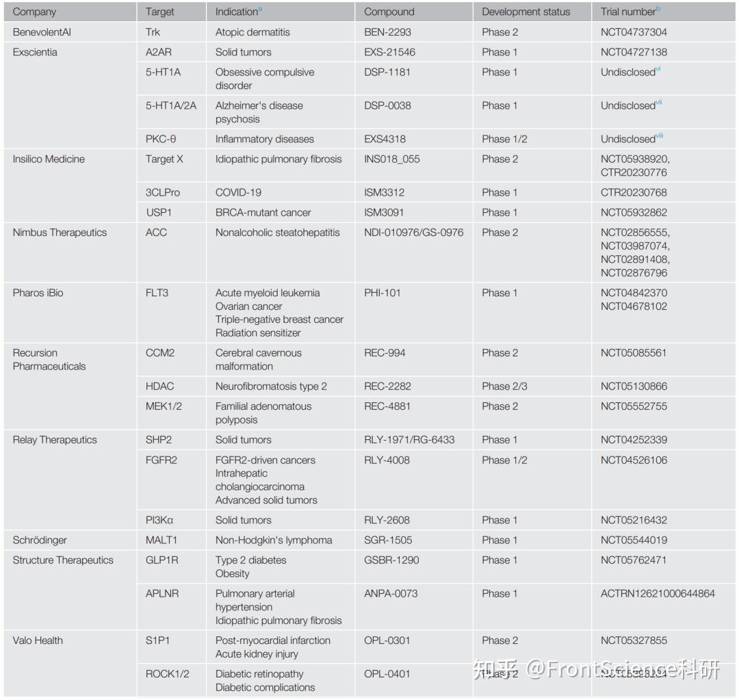Click the Company column header

34,12
